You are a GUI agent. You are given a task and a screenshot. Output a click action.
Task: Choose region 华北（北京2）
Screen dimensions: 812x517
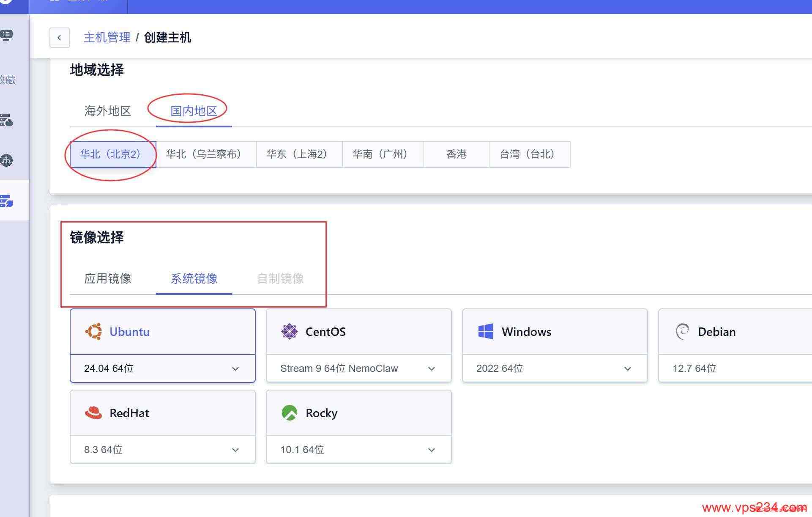[113, 154]
